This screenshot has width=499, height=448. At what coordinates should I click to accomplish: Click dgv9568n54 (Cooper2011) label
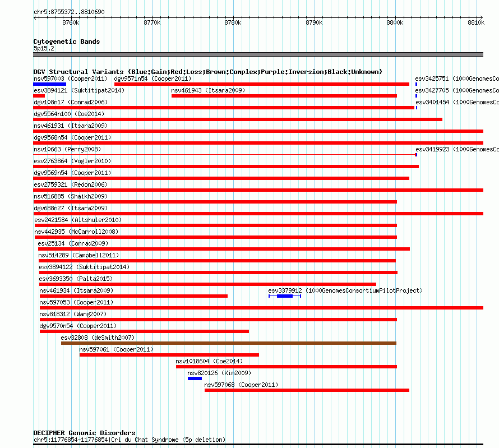72,137
